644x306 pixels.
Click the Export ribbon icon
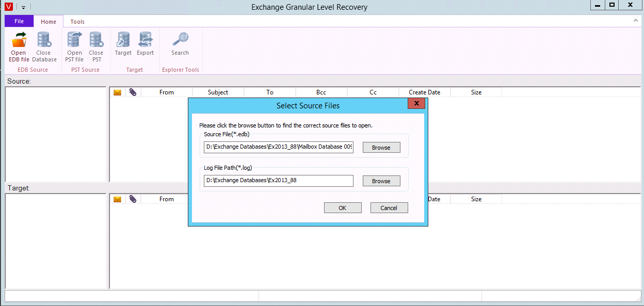click(x=146, y=44)
